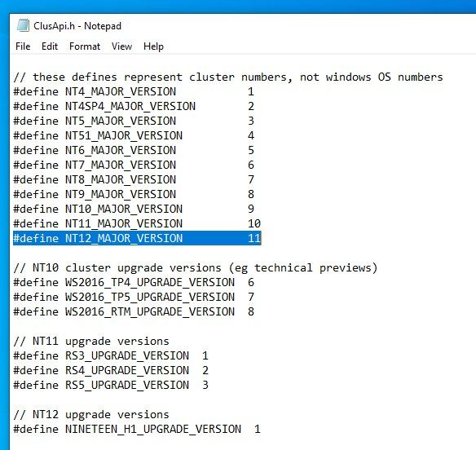
Task: Click the comment about cluster numbers
Action: coord(228,77)
